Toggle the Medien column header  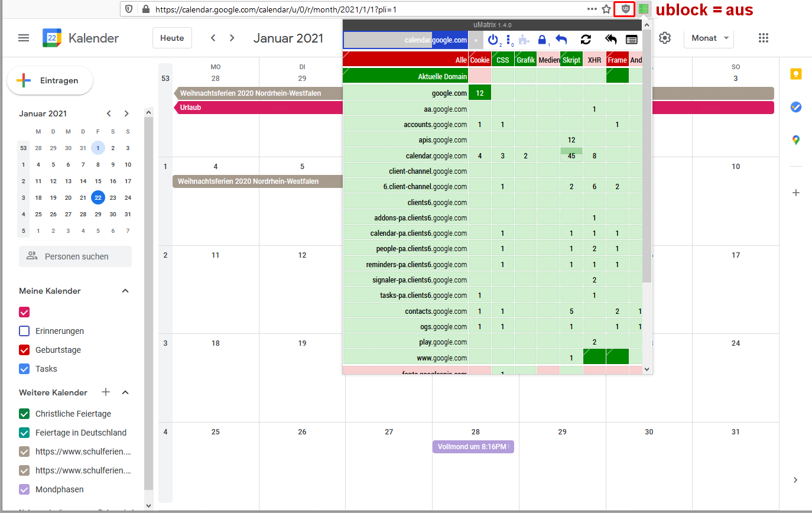(x=548, y=60)
